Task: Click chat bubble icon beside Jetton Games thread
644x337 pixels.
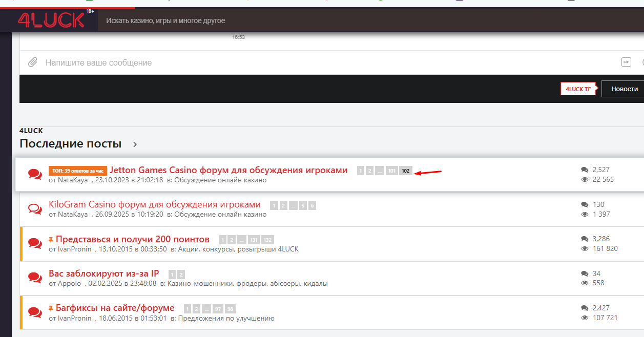Action: (35, 174)
